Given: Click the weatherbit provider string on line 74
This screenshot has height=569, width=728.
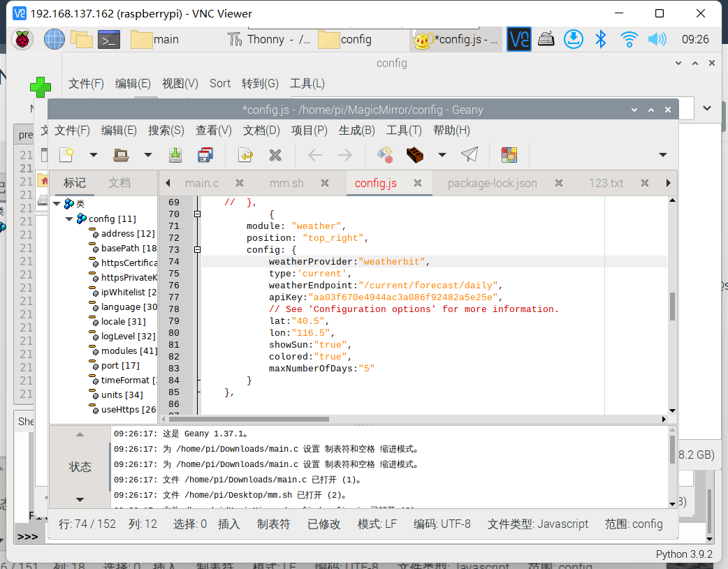Looking at the screenshot, I should [x=392, y=262].
